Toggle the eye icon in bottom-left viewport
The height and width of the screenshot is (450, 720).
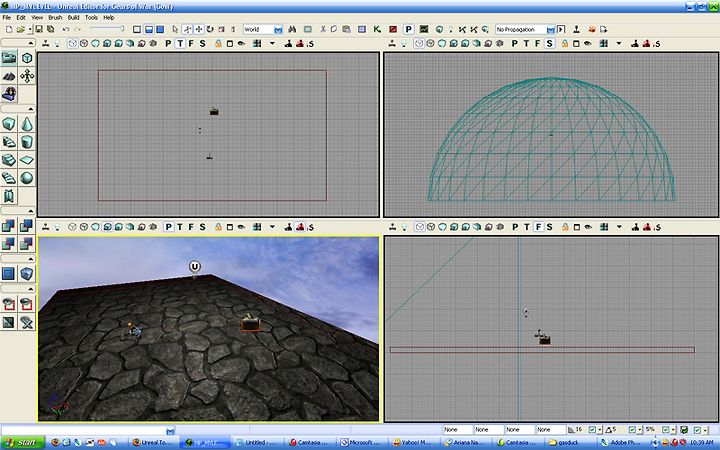tap(241, 227)
